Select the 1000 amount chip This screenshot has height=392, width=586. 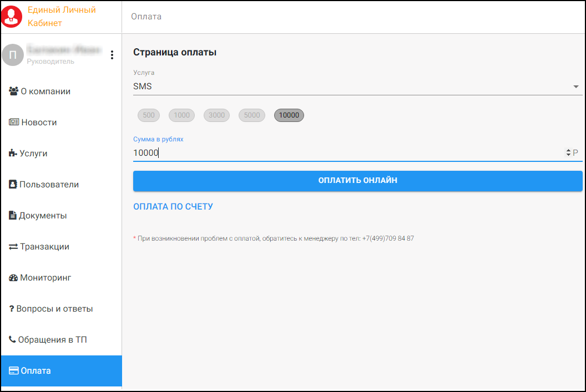pyautogui.click(x=181, y=115)
